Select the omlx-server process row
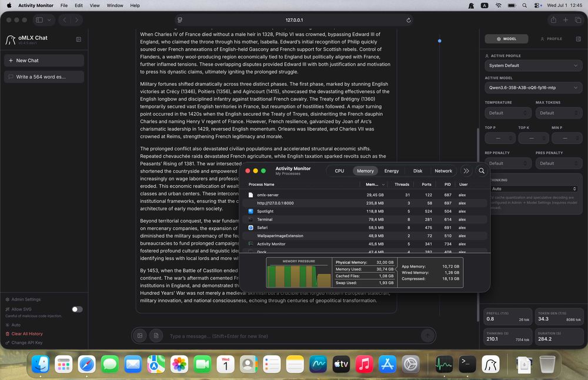The height and width of the screenshot is (380, 588). click(x=365, y=195)
